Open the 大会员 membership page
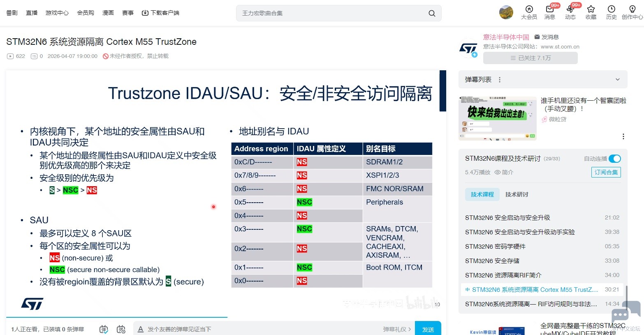The width and height of the screenshot is (644, 335). pyautogui.click(x=529, y=12)
